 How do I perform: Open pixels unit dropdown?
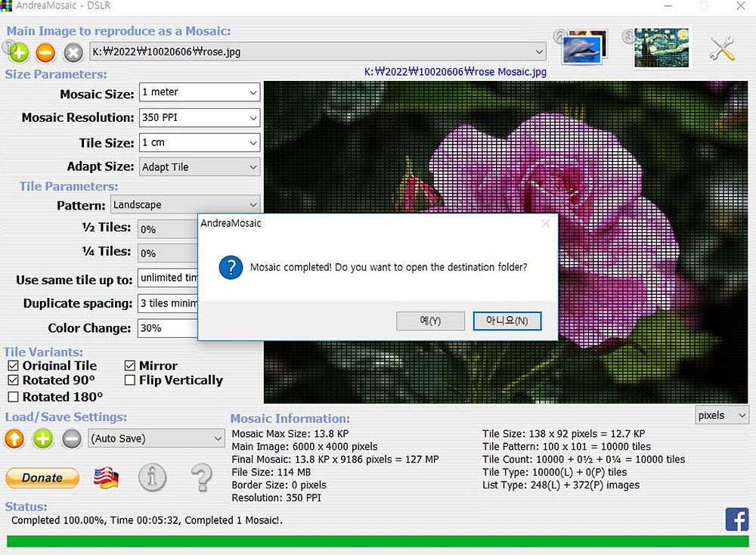point(722,415)
